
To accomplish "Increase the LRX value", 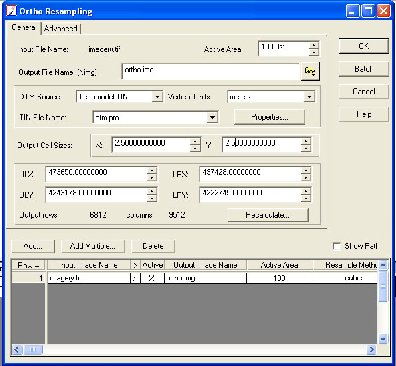I will [306, 170].
